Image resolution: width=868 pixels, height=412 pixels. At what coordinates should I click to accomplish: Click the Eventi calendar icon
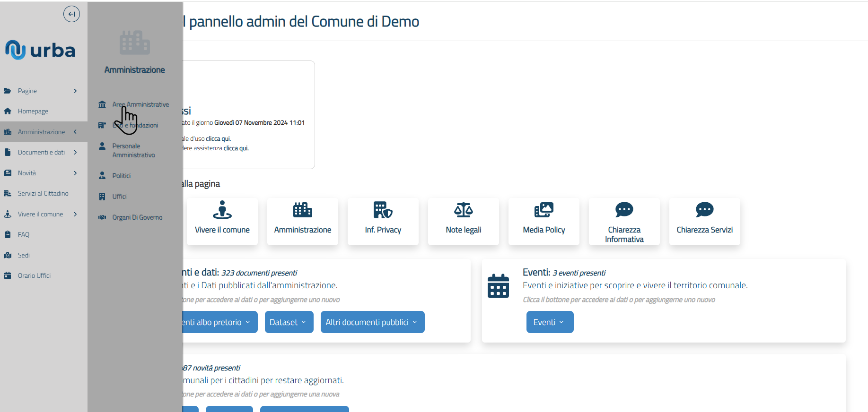tap(498, 286)
